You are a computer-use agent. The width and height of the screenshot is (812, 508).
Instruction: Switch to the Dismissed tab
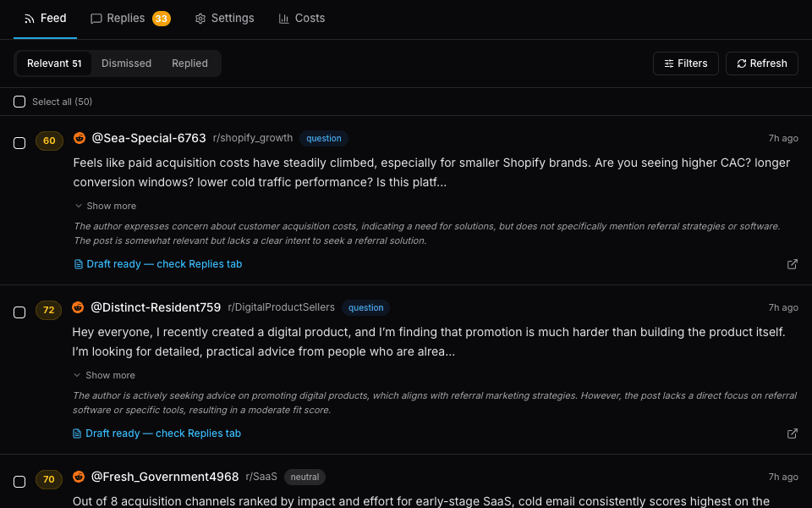pyautogui.click(x=126, y=63)
